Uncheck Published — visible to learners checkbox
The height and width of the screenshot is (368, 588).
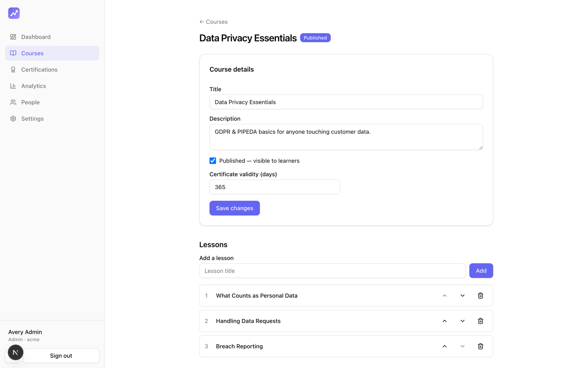tap(213, 161)
